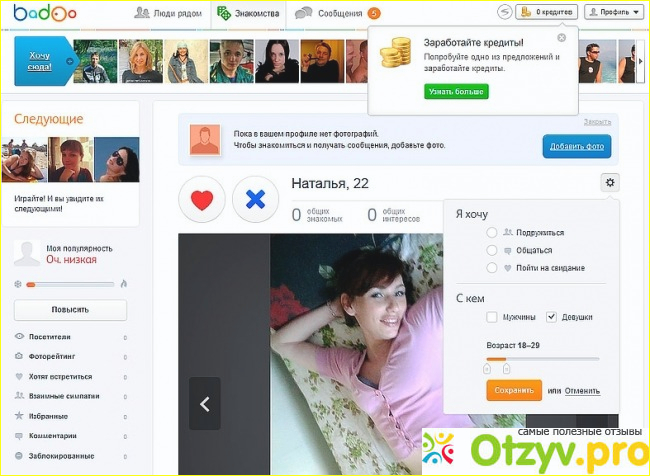Click the red heart like button
This screenshot has height=476, width=650.
(x=202, y=200)
